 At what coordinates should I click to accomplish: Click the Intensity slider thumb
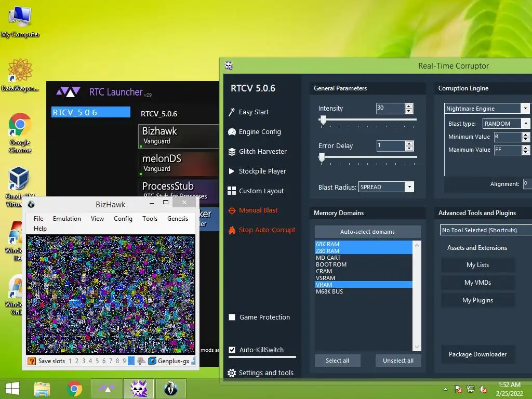[x=323, y=120]
